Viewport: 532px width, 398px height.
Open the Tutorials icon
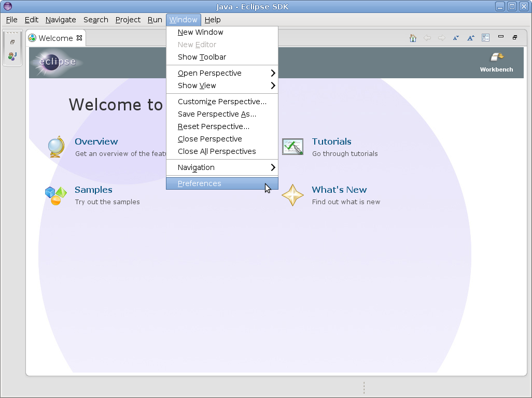pyautogui.click(x=292, y=147)
